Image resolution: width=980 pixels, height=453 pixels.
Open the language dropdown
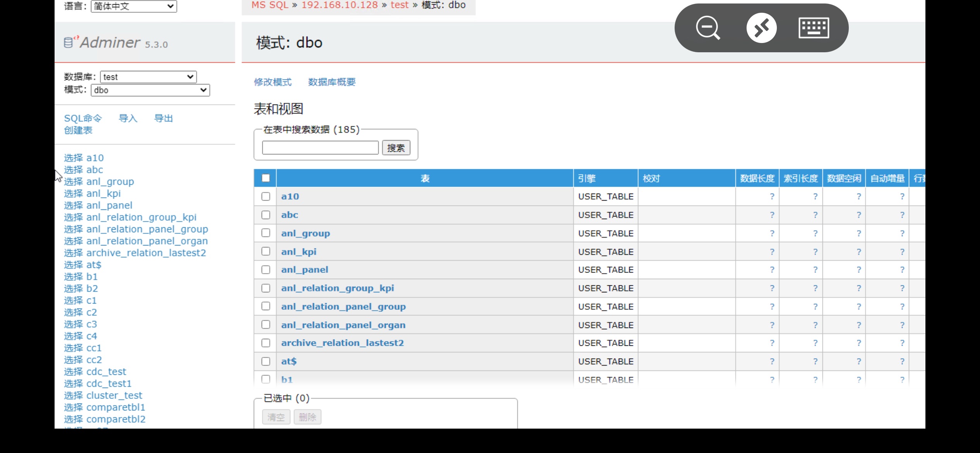point(134,6)
